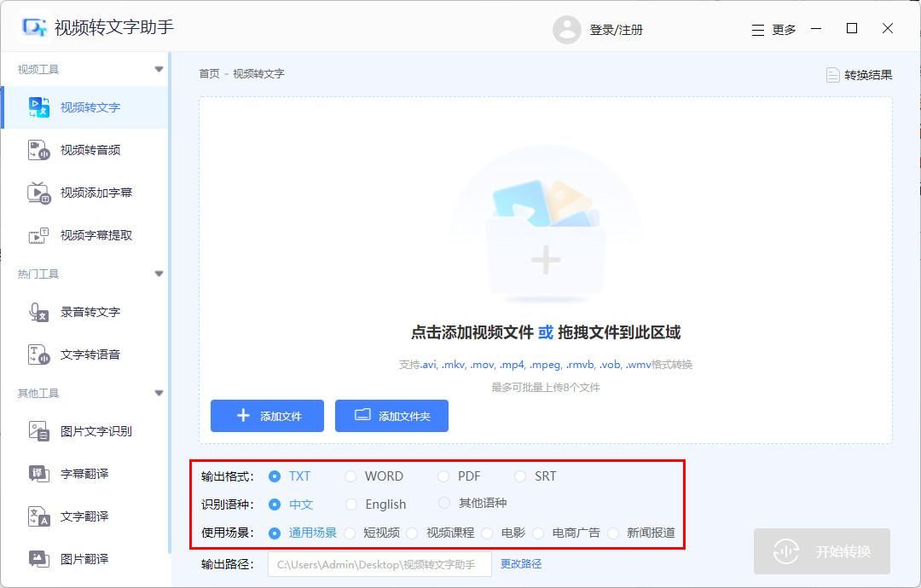921x588 pixels.
Task: Open the 更多 hamburger menu icon
Action: (x=758, y=30)
